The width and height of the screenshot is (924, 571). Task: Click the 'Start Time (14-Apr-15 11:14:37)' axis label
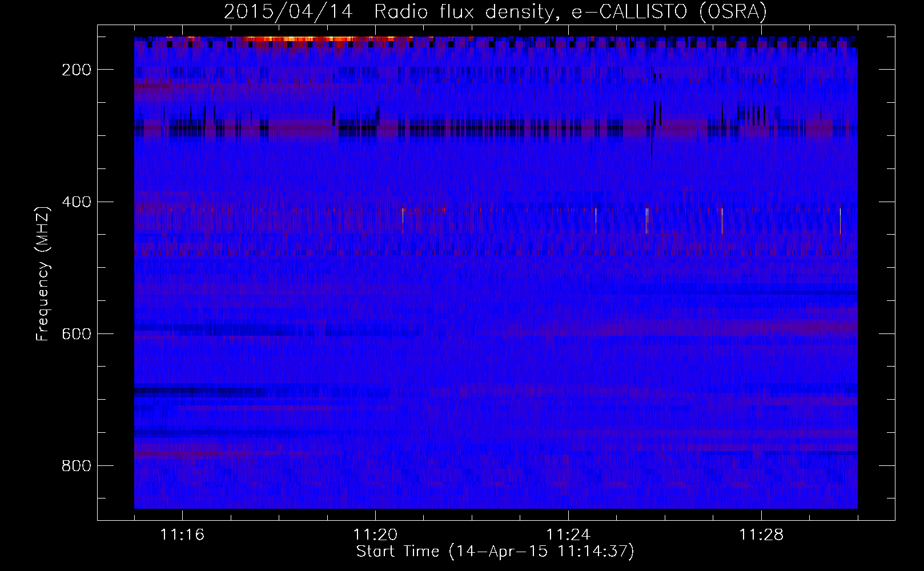[x=495, y=552]
